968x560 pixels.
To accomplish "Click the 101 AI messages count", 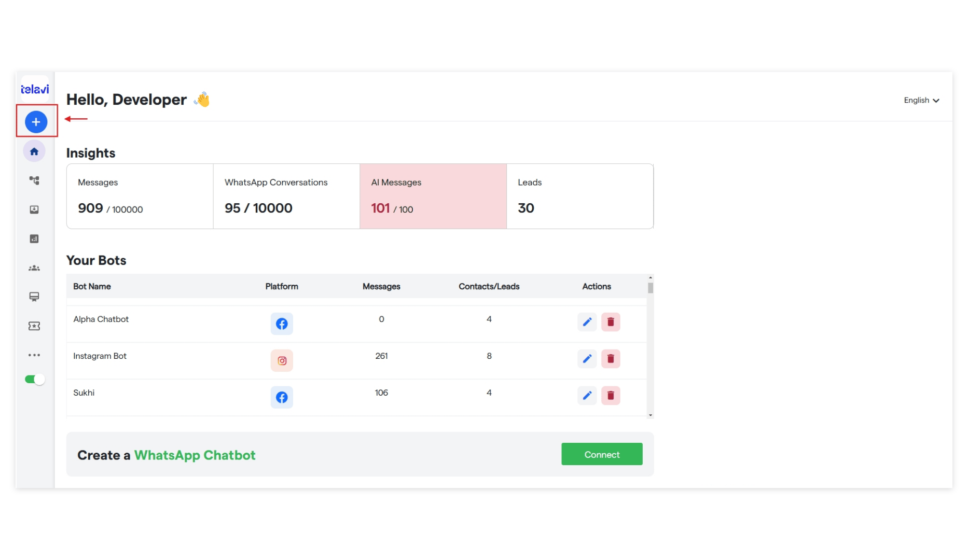I will (380, 208).
